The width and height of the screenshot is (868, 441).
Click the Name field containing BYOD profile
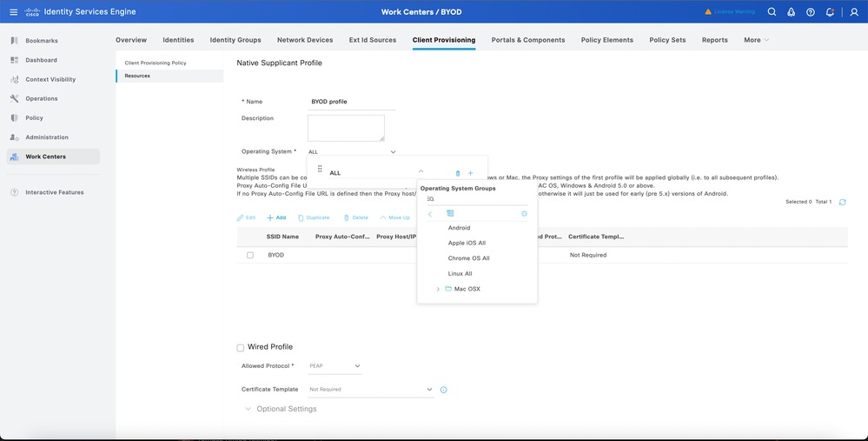352,102
